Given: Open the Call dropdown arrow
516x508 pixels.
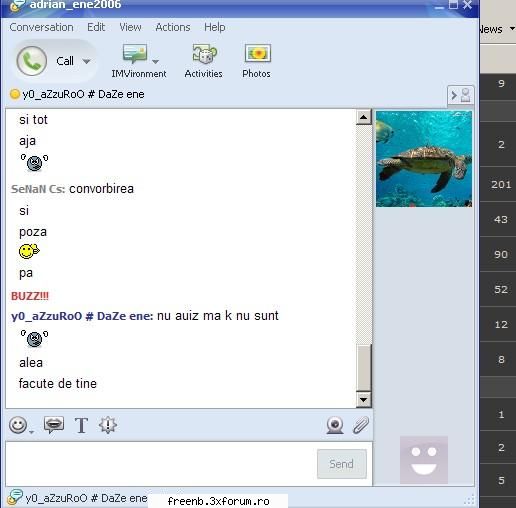Looking at the screenshot, I should click(x=86, y=61).
